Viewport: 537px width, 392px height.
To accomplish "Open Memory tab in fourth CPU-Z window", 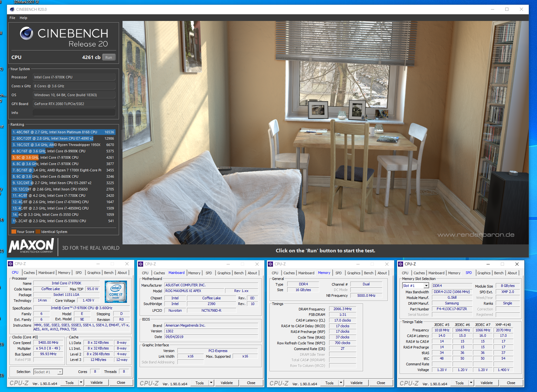I will click(454, 273).
